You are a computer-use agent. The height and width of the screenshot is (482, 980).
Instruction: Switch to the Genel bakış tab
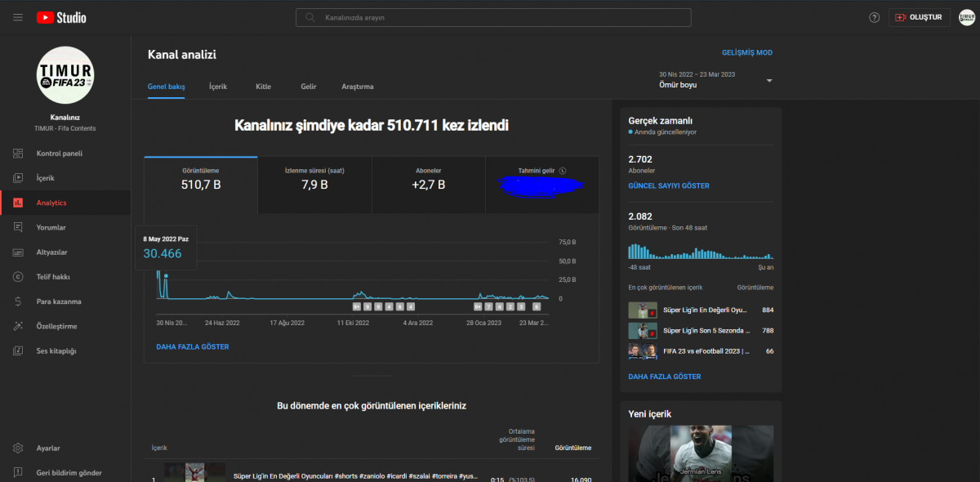click(x=166, y=87)
